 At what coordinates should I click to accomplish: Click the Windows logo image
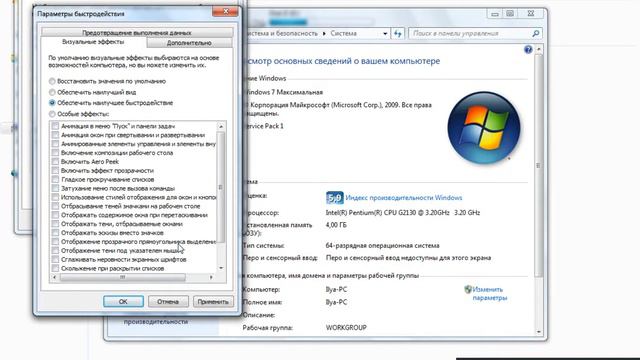(x=484, y=127)
